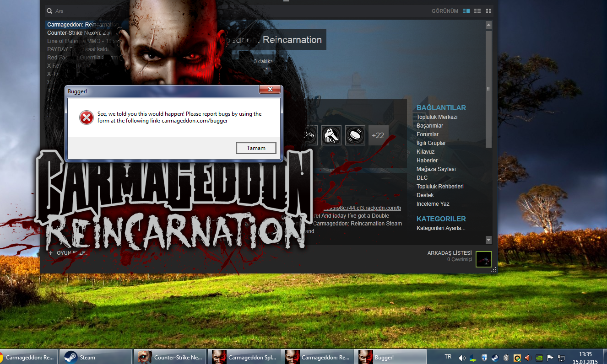
Task: Go to Mağaza Sayfası link
Action: [x=436, y=169]
